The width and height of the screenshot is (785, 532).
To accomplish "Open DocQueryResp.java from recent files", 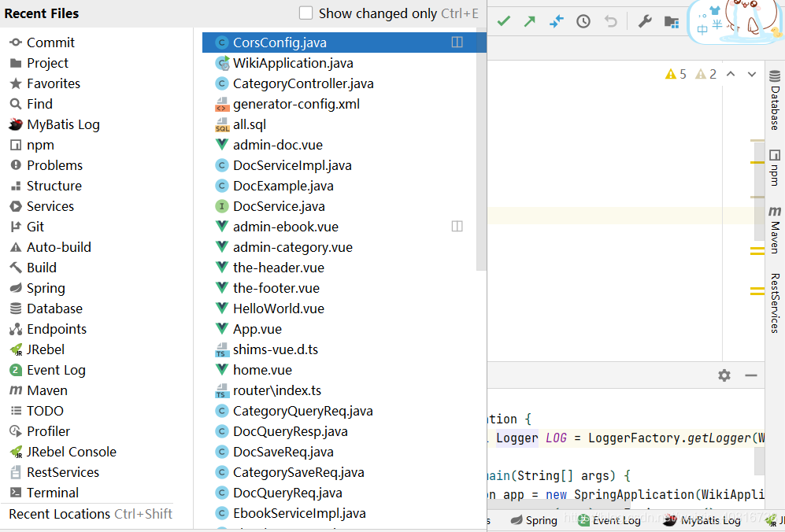I will click(290, 431).
